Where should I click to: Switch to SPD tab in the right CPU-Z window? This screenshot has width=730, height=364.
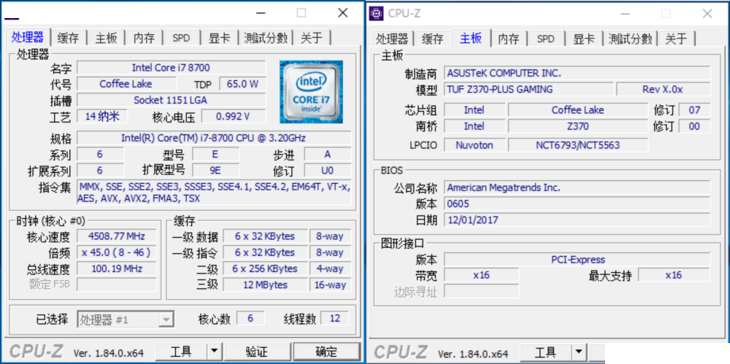(546, 39)
